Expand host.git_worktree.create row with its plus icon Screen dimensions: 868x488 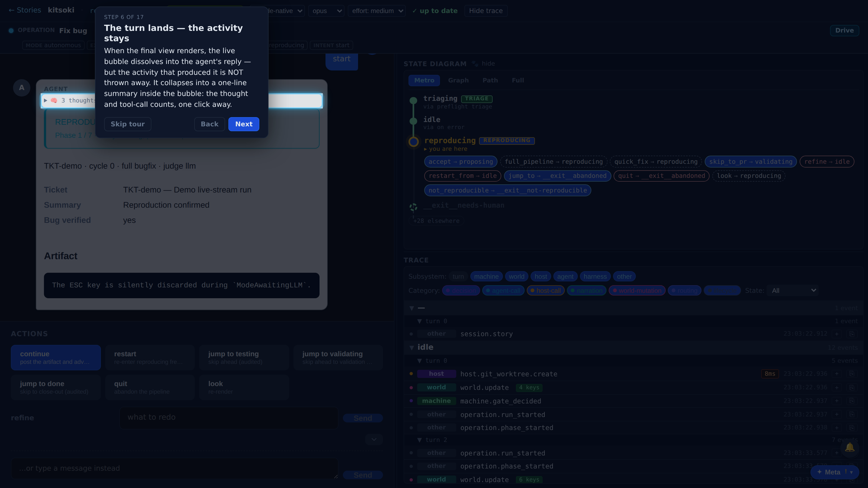click(837, 374)
